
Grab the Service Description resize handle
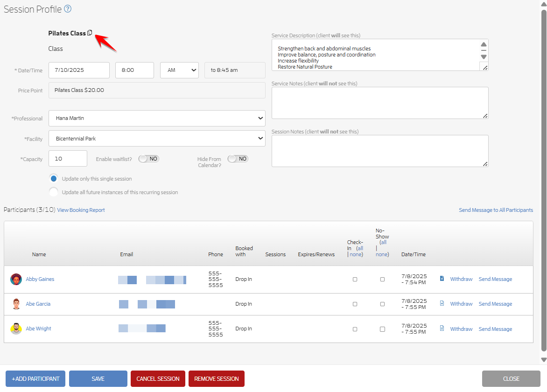[485, 68]
